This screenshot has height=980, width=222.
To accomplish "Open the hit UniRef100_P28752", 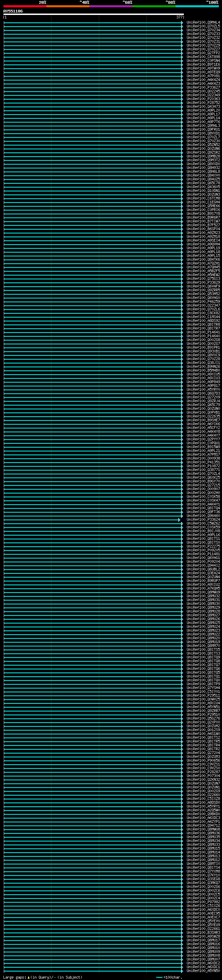I will [x=203, y=103].
